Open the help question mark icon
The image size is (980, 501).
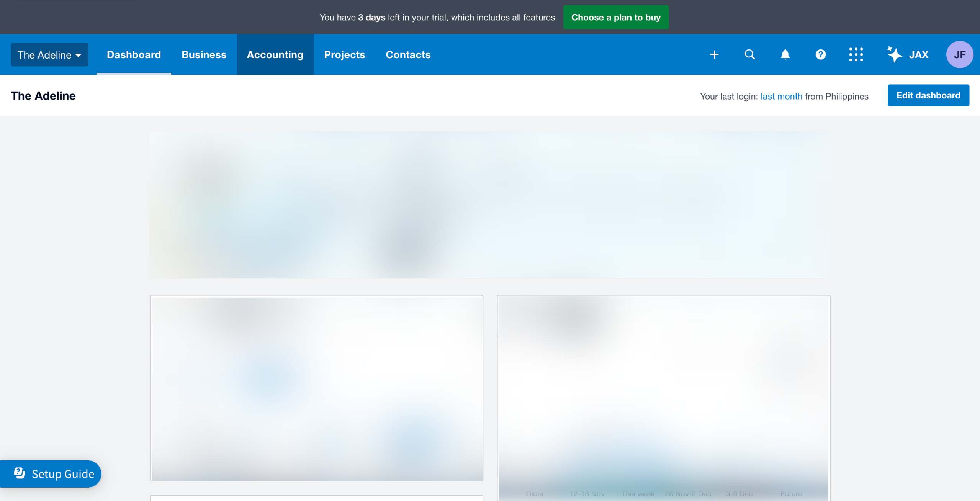[x=820, y=55]
